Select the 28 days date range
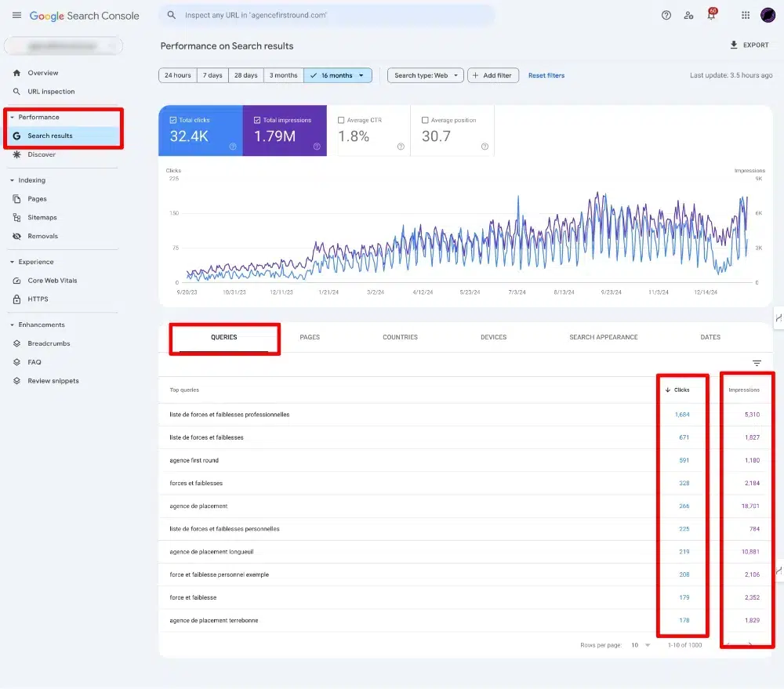Viewport: 784px width, 689px height. click(246, 75)
